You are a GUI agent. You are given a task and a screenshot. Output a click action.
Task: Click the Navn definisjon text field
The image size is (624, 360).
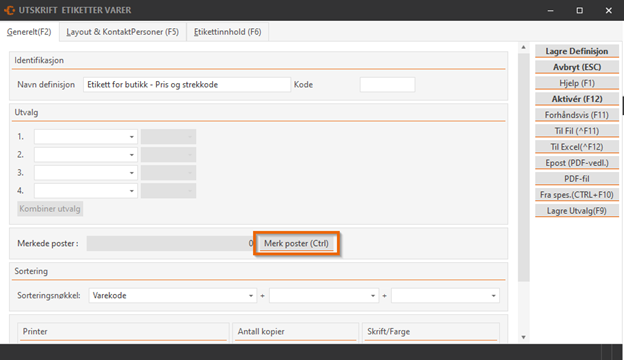187,84
